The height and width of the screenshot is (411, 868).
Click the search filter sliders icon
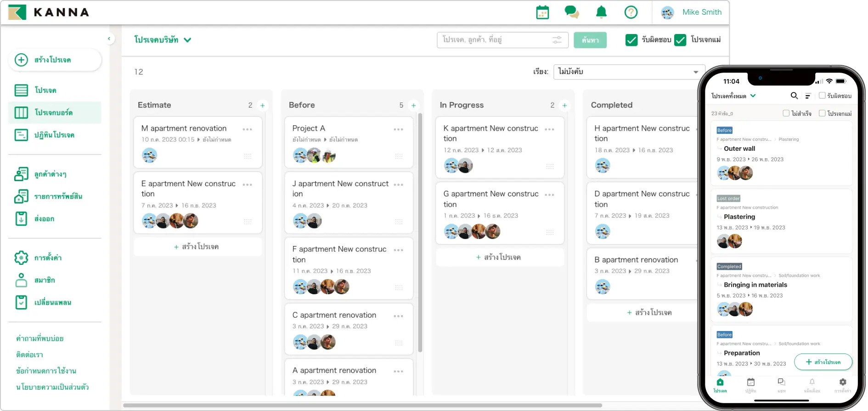(x=557, y=40)
